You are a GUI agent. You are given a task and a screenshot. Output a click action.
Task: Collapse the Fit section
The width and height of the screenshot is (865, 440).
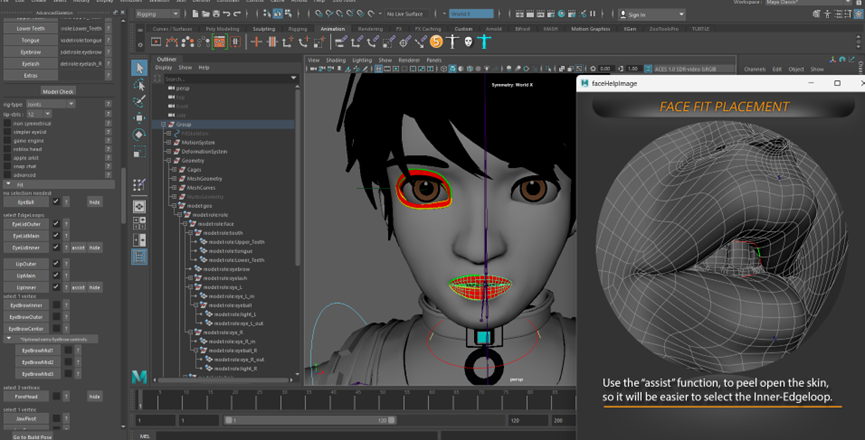(x=8, y=184)
